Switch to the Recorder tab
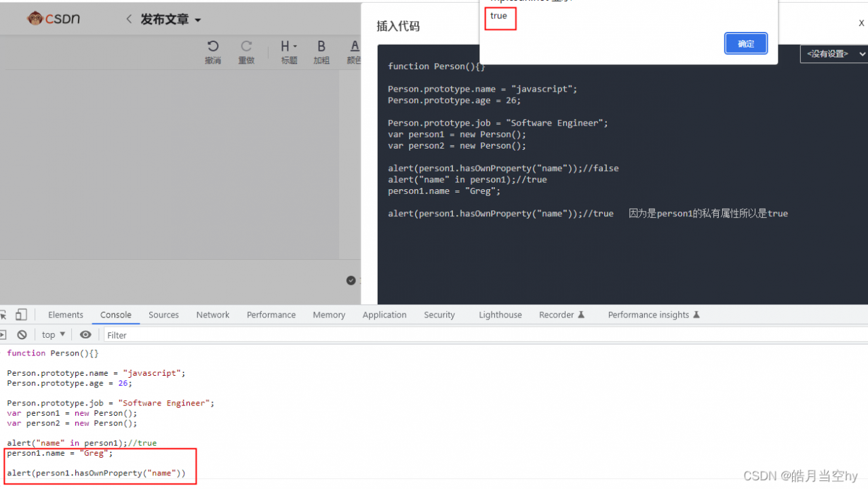 (x=561, y=315)
